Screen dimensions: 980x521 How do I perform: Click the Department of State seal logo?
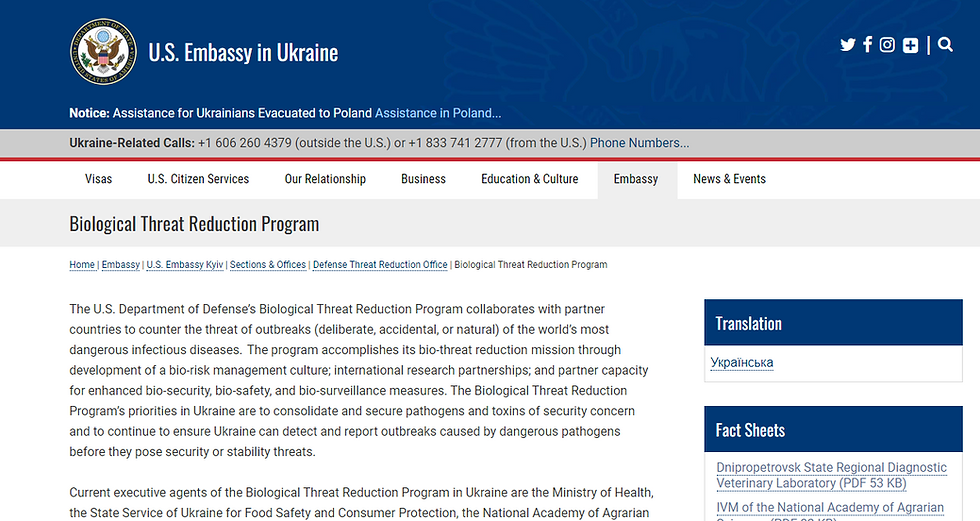pos(103,51)
